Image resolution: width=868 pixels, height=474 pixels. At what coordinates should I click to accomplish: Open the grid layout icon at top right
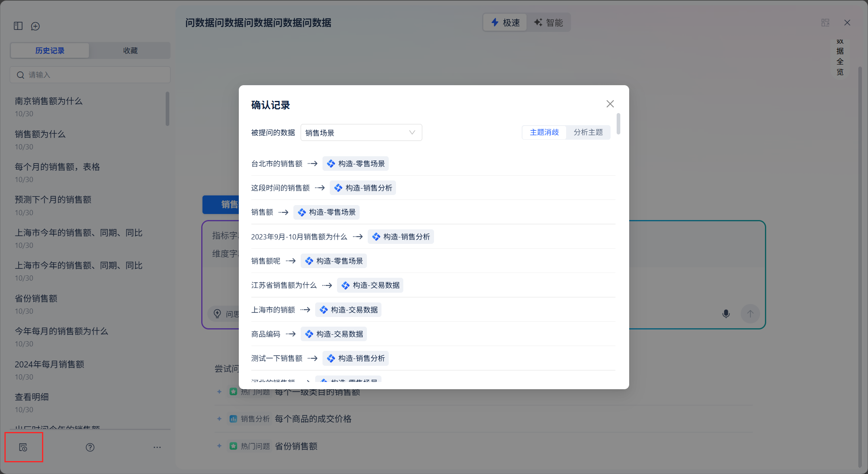click(825, 23)
